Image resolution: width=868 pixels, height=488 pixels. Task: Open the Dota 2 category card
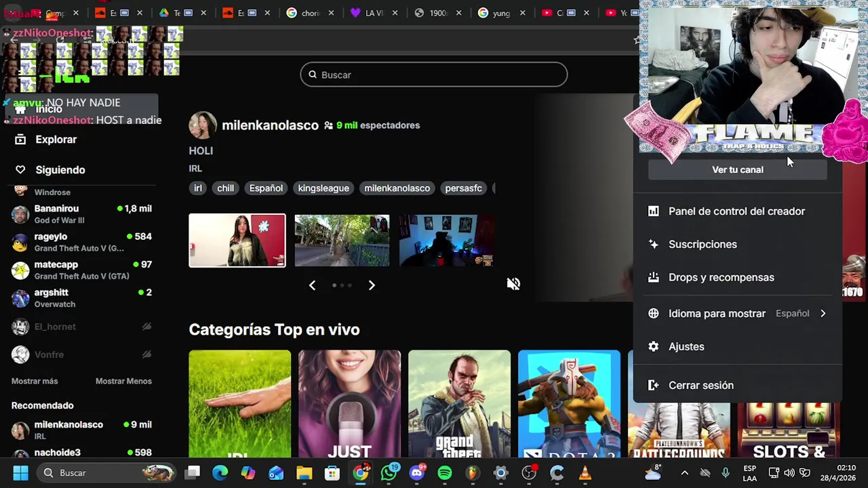[569, 404]
